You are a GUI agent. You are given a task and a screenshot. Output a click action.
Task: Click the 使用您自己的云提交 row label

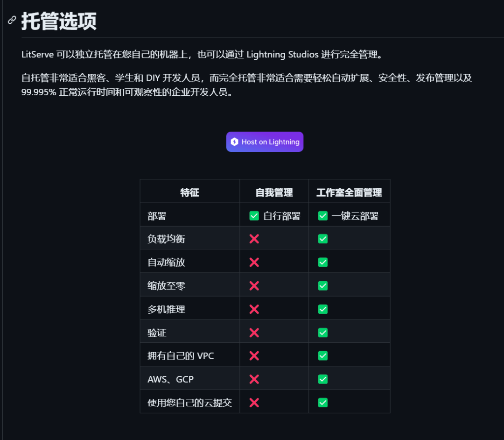[x=189, y=403]
